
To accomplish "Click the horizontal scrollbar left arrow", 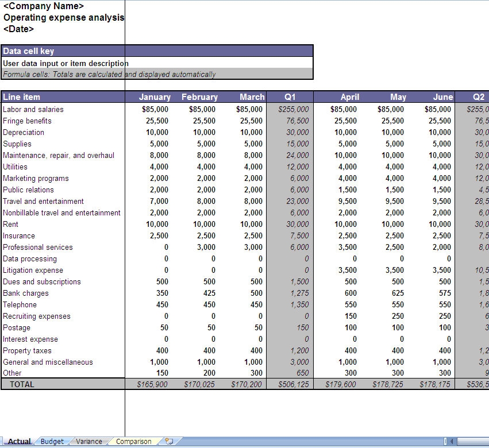I will coord(452,440).
